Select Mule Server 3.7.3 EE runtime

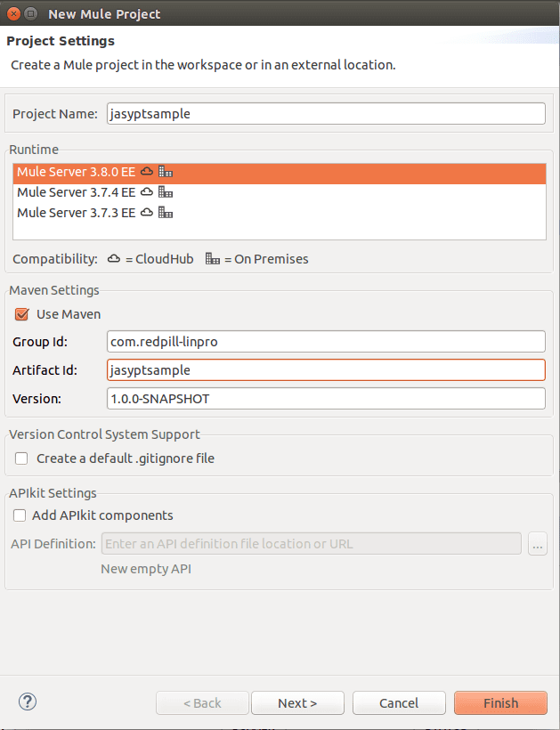click(x=280, y=212)
